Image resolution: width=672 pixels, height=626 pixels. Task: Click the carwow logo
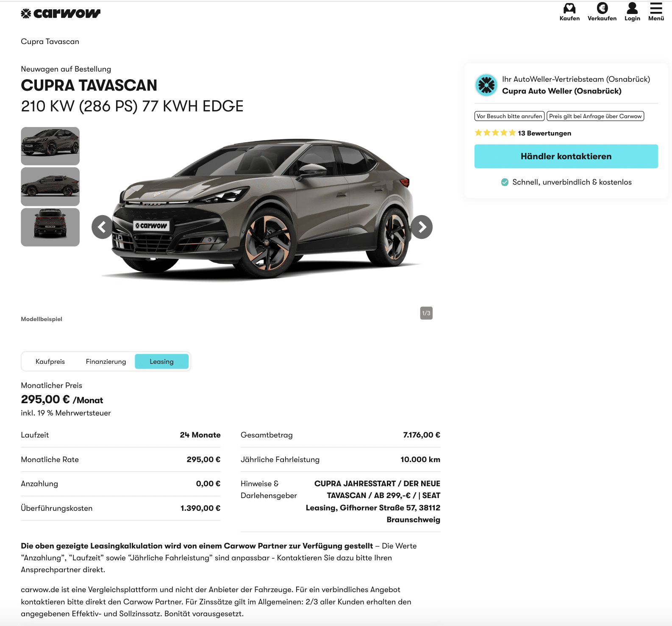pos(61,14)
